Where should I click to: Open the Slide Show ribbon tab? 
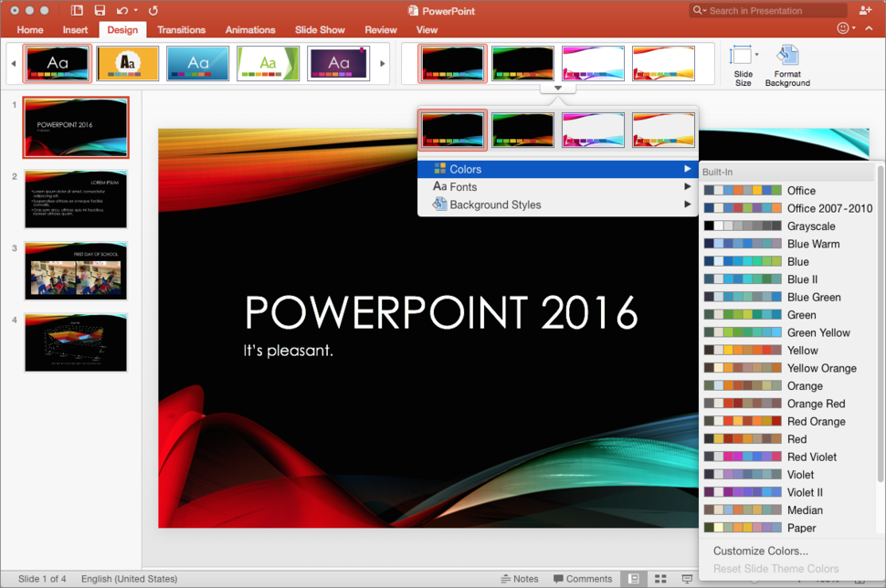tap(320, 29)
